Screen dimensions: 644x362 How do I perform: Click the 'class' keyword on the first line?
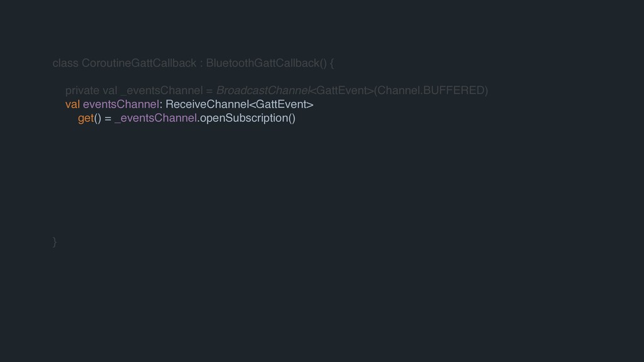(65, 63)
